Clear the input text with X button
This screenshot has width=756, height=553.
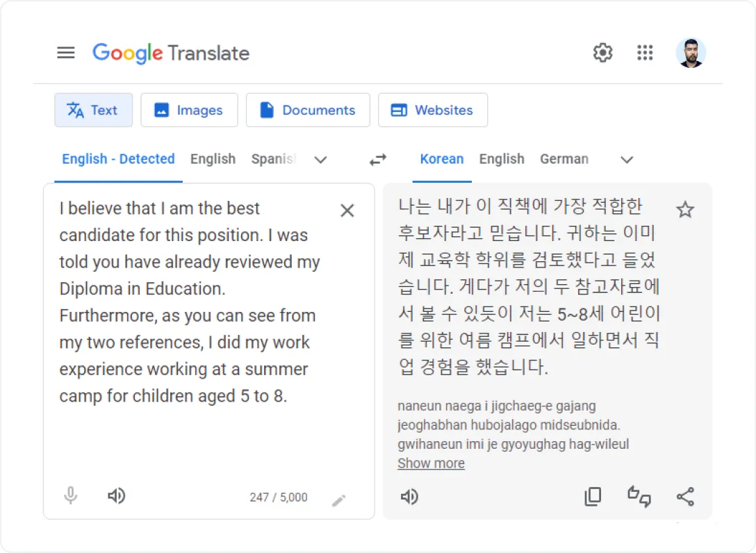tap(347, 210)
